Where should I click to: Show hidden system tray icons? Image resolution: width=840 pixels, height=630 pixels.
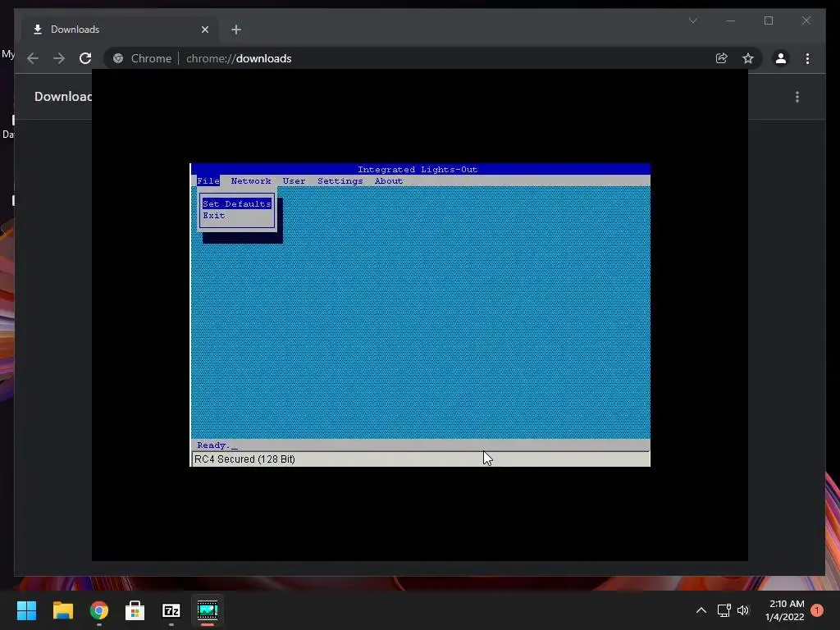(701, 610)
